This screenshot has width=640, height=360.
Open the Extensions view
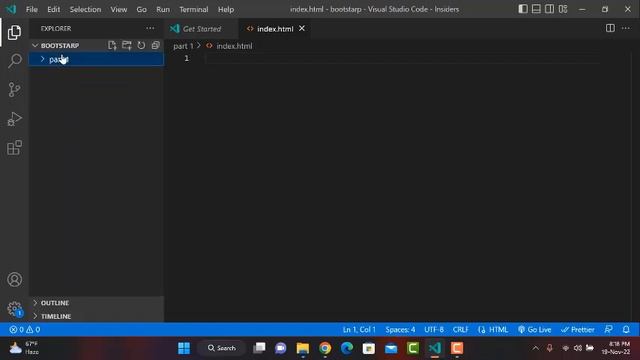[14, 148]
